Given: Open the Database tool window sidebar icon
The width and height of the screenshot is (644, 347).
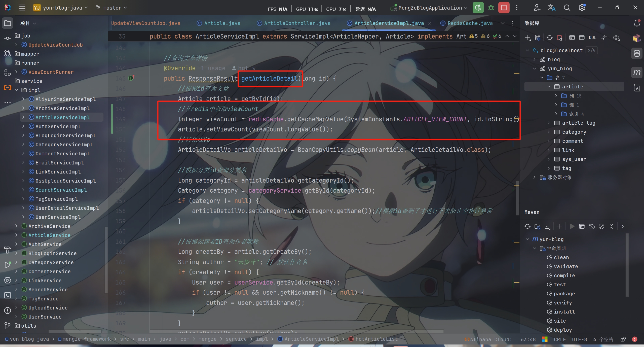Looking at the screenshot, I should (637, 53).
